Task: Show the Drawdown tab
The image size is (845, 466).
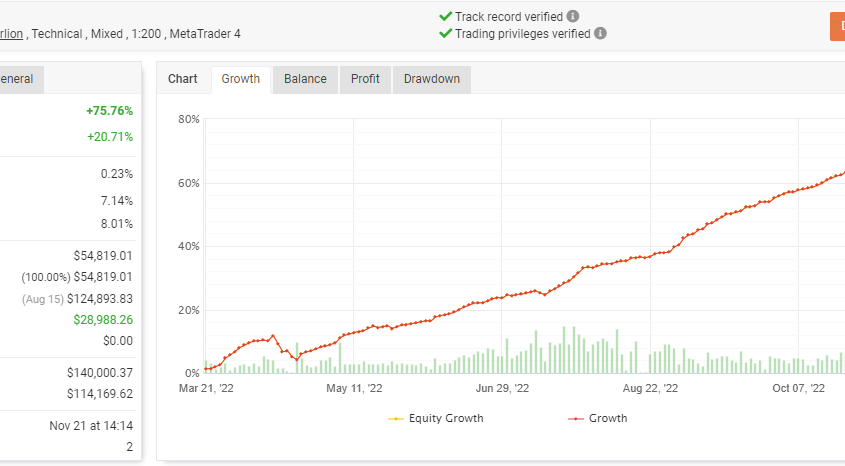Action: coord(431,79)
